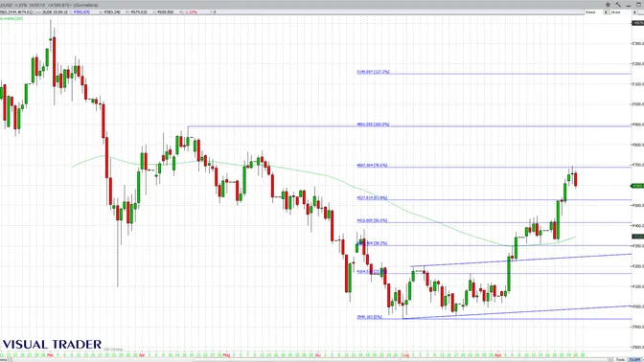Click the Apr month label on time axis
This screenshot has width=644, height=362.
coord(142,354)
